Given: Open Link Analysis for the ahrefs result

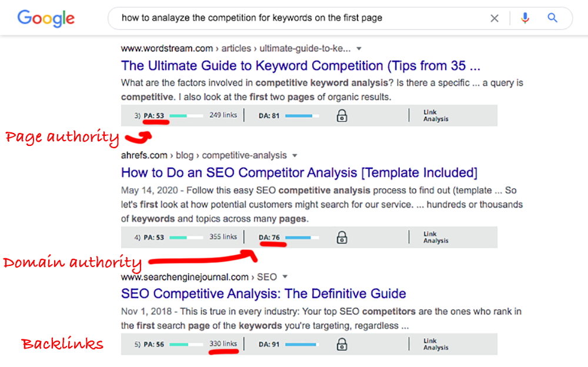Looking at the screenshot, I should point(436,237).
